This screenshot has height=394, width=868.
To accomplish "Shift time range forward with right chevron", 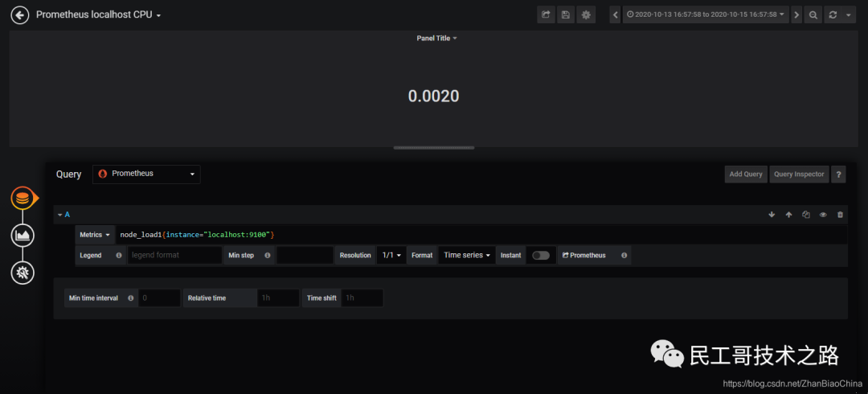I will coord(796,15).
